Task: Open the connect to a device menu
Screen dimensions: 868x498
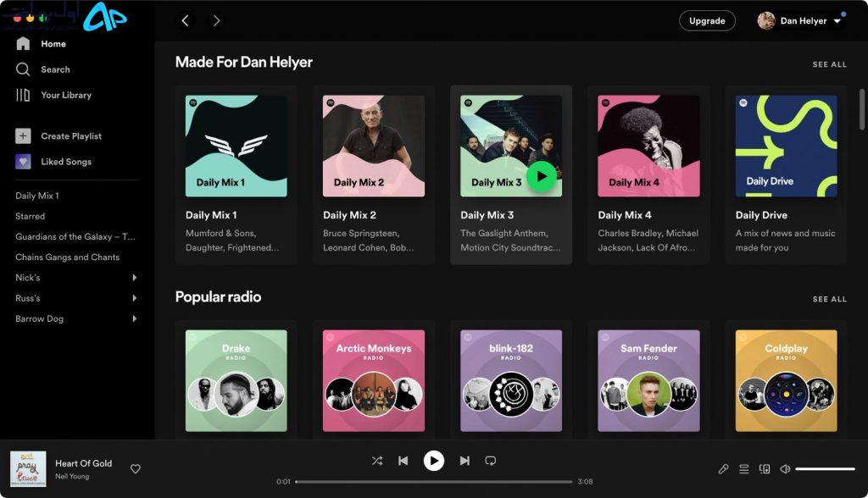Action: tap(765, 469)
